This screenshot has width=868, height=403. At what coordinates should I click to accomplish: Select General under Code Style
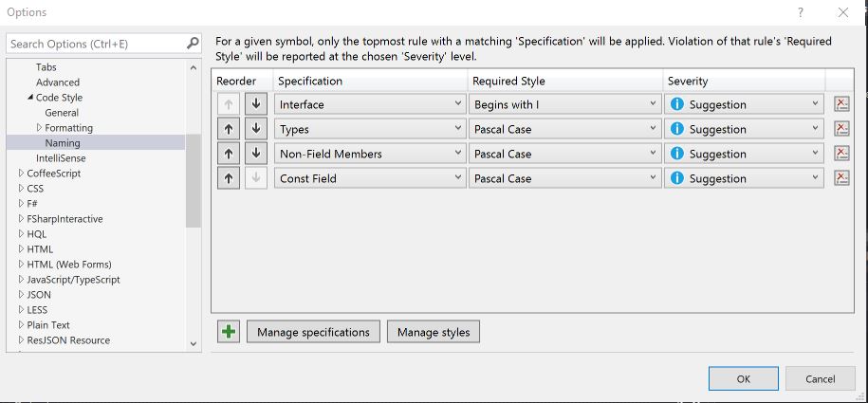tap(62, 113)
